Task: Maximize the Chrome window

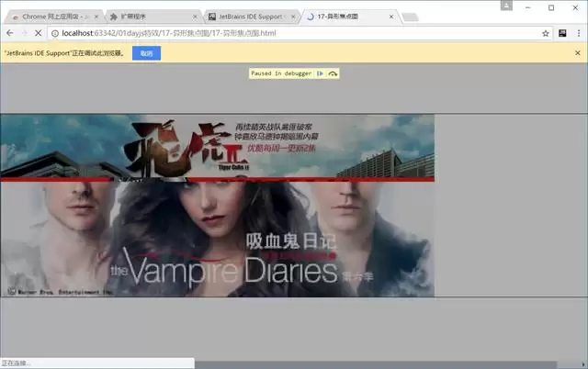Action: tap(551, 7)
